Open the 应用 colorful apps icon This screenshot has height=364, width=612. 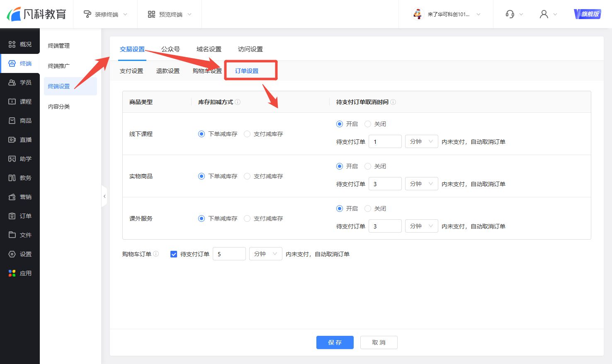(x=12, y=273)
